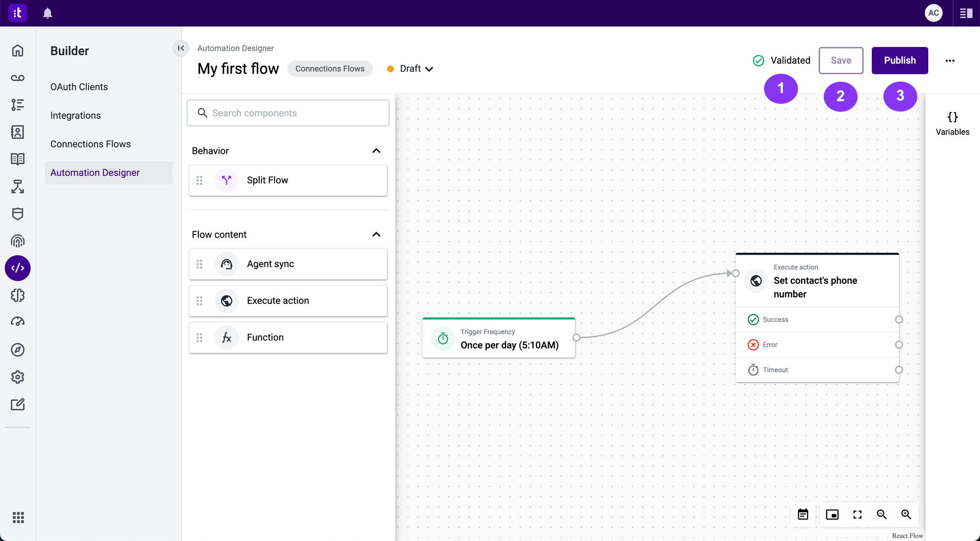Click the Publish button
The image size is (980, 541).
[899, 60]
